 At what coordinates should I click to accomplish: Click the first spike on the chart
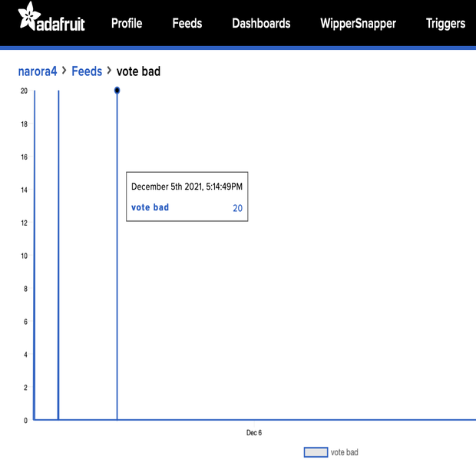point(35,253)
